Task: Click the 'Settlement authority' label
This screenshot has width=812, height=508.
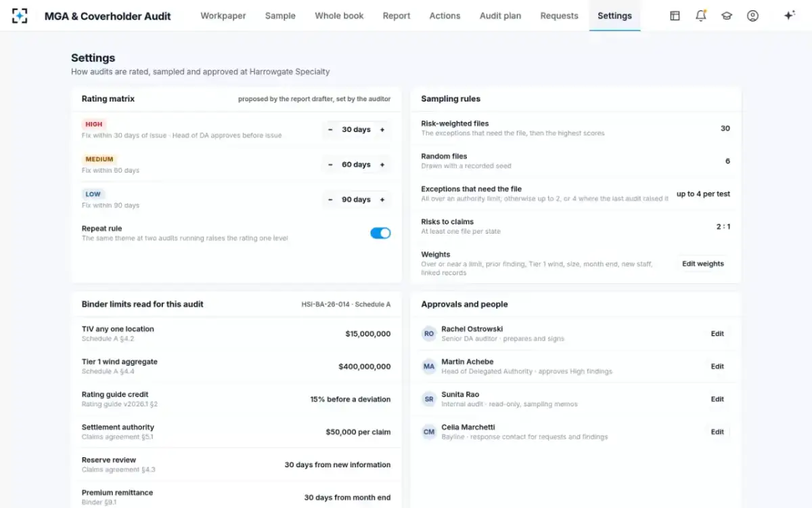Action: [118, 427]
